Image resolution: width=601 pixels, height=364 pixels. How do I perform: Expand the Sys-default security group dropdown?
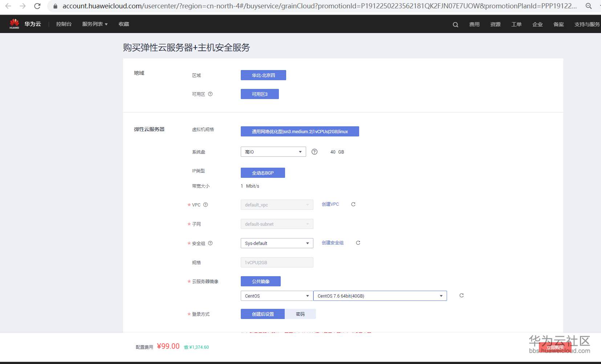coord(277,243)
